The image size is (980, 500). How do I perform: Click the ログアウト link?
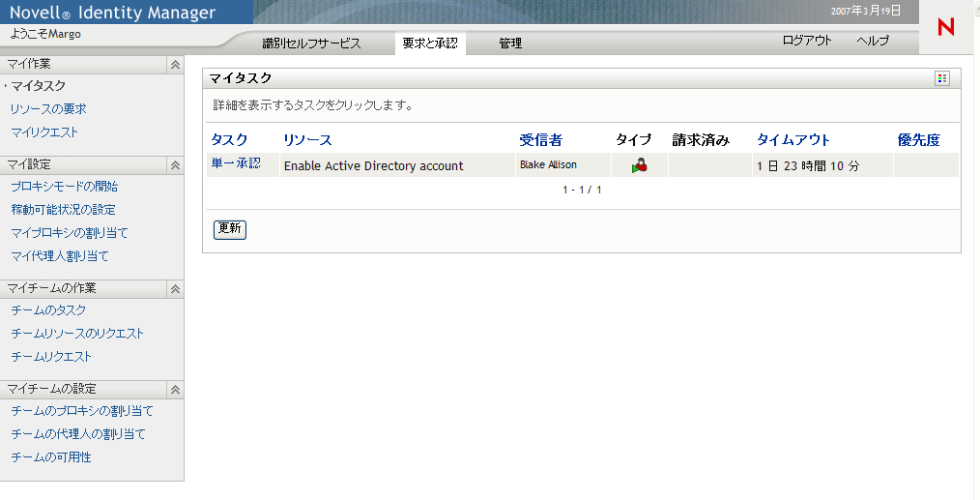(807, 40)
